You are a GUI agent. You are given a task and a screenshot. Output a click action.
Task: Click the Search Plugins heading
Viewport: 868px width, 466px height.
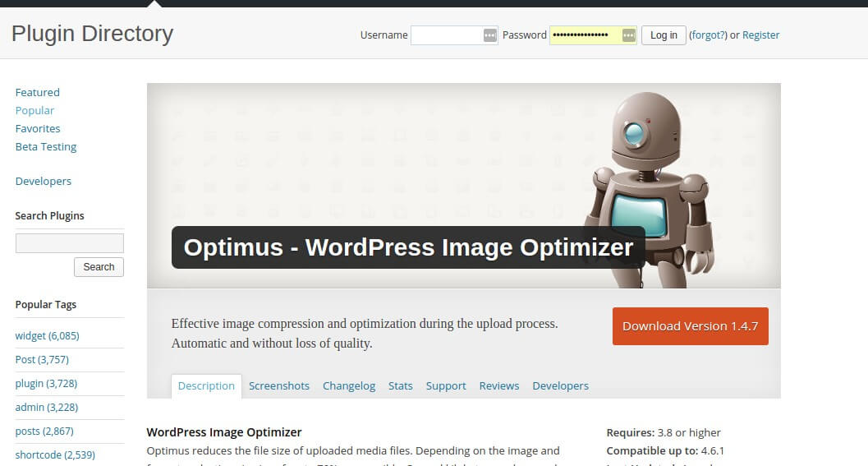(50, 216)
